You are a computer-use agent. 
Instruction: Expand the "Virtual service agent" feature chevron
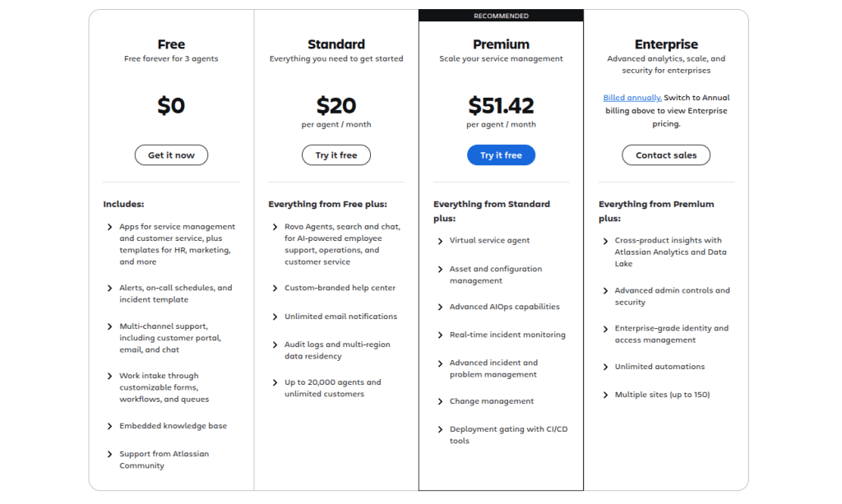[x=438, y=240]
